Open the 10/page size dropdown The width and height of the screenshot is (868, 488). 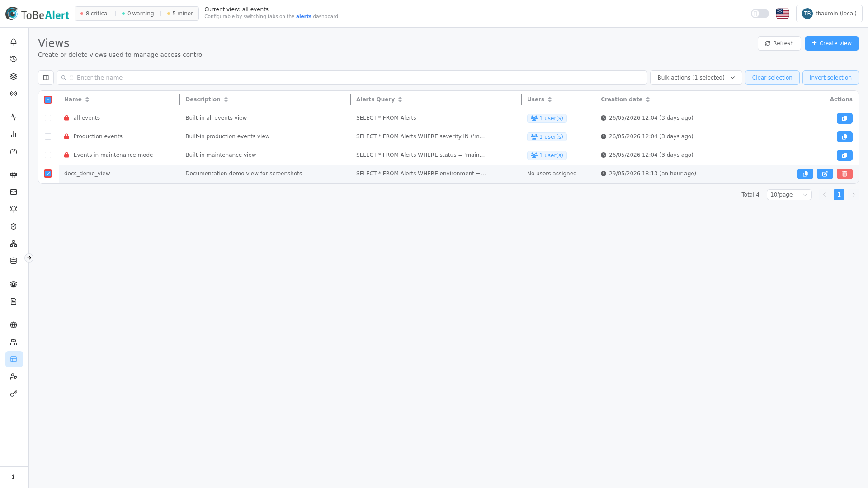(x=789, y=195)
